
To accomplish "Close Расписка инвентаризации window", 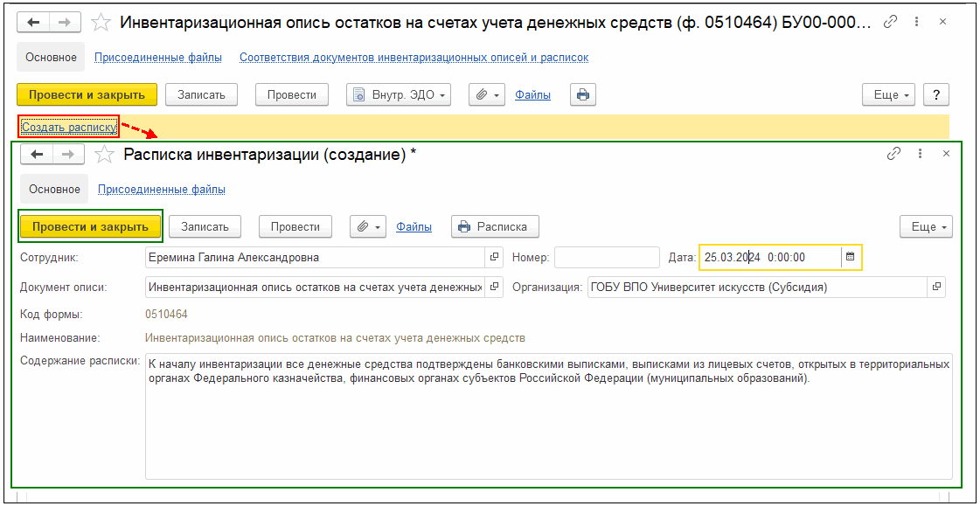I will pos(946,154).
